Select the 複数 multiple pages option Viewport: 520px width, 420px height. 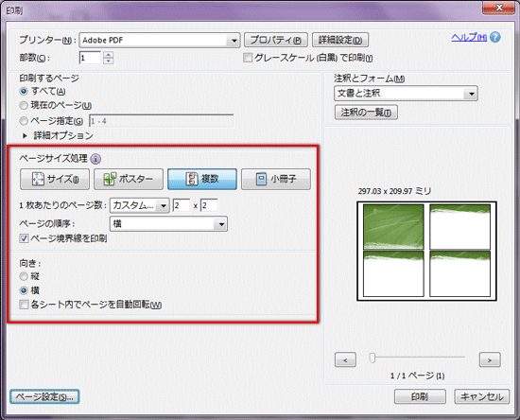(x=202, y=179)
